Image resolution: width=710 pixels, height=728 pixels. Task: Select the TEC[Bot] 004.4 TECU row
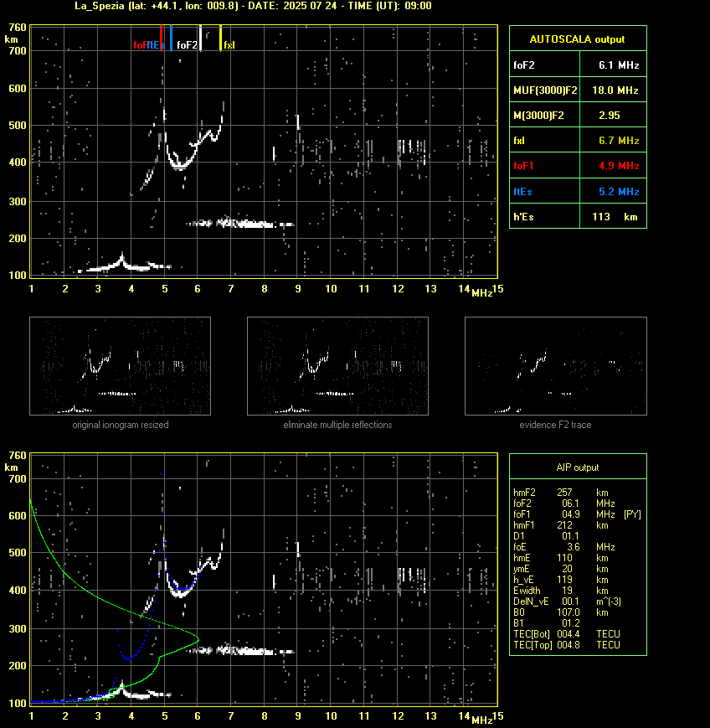pyautogui.click(x=567, y=633)
